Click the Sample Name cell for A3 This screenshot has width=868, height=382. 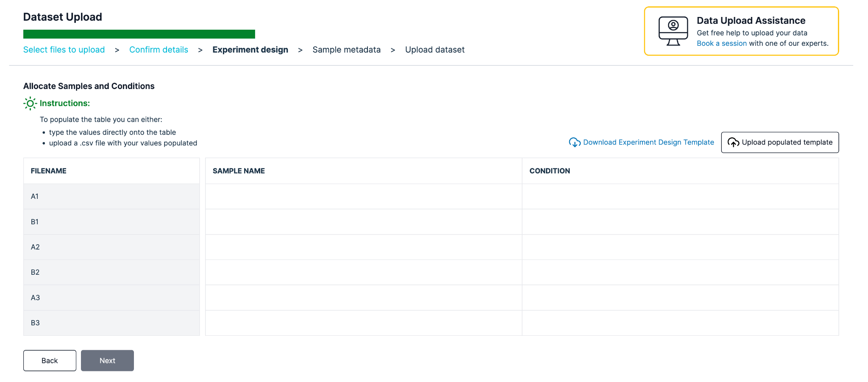pyautogui.click(x=363, y=298)
